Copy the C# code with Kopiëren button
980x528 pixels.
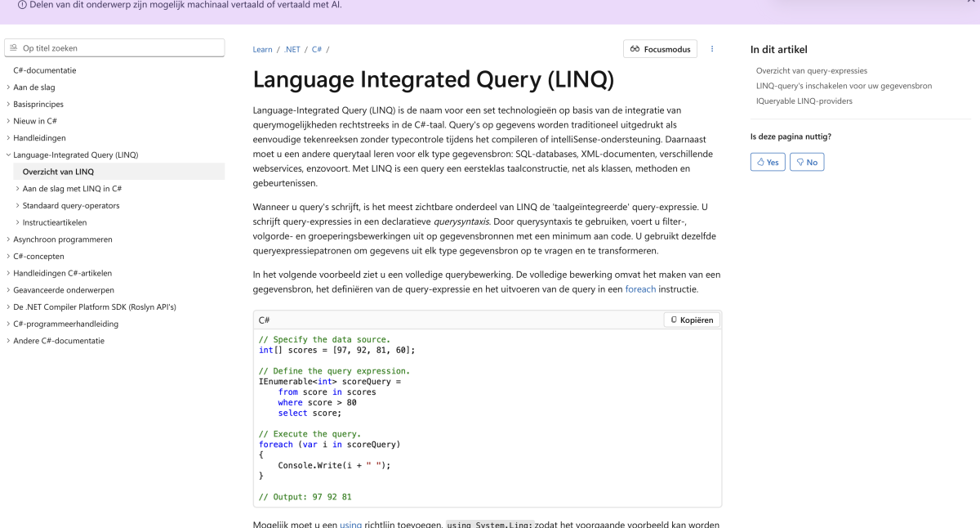pos(692,320)
